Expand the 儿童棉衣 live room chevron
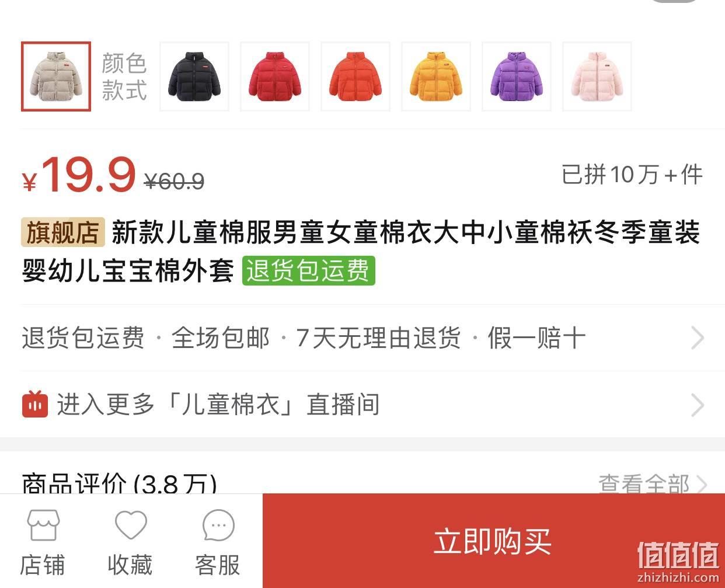This screenshot has height=588, width=725. tap(698, 405)
